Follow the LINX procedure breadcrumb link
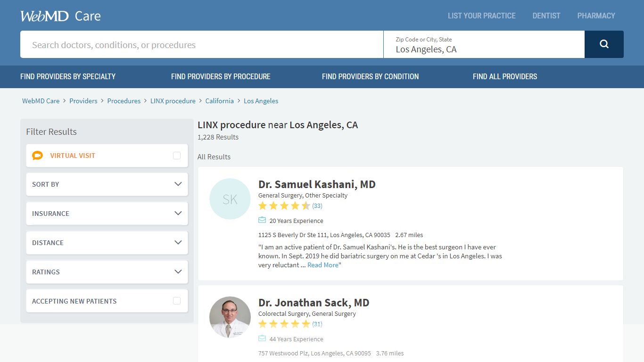Image resolution: width=644 pixels, height=362 pixels. click(x=173, y=101)
